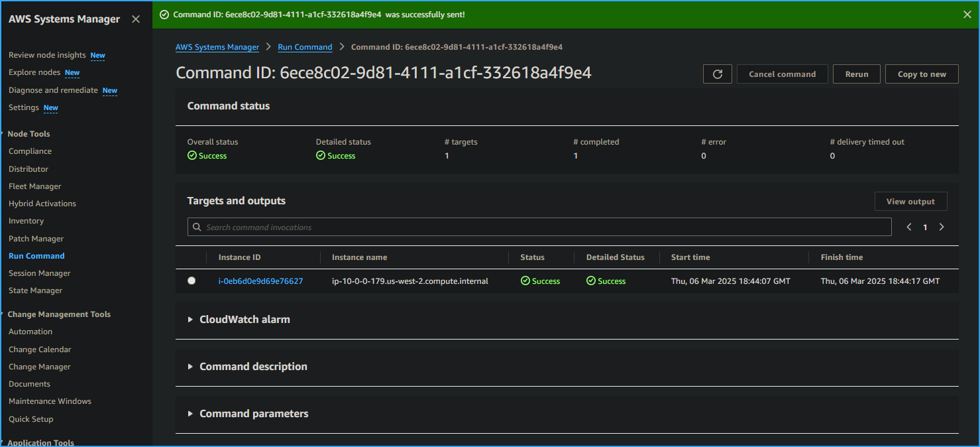Viewport: 980px width, 447px height.
Task: Click the Success checkmark icon under Overall status
Action: (x=193, y=155)
